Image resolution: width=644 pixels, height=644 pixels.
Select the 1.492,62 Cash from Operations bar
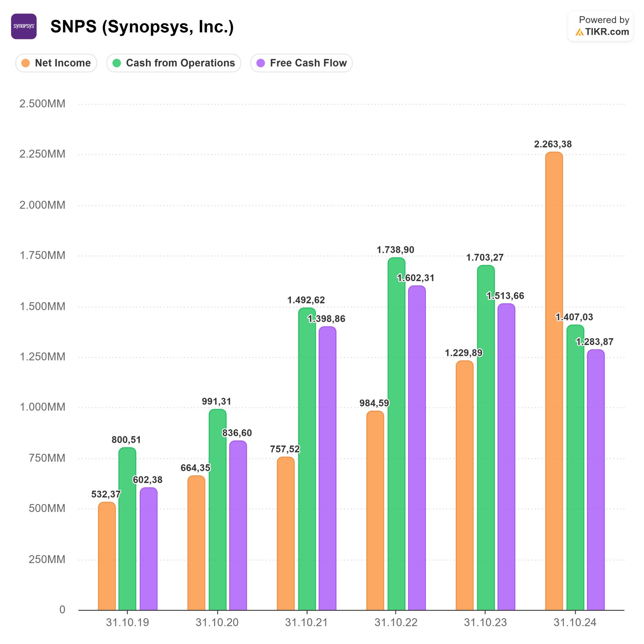click(x=307, y=459)
